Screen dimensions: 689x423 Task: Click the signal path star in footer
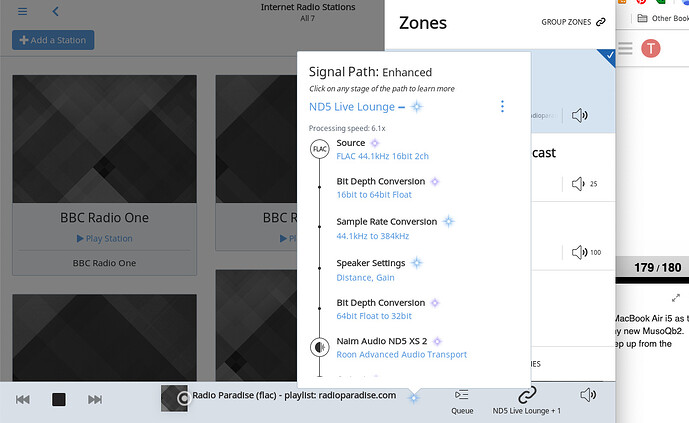(414, 397)
